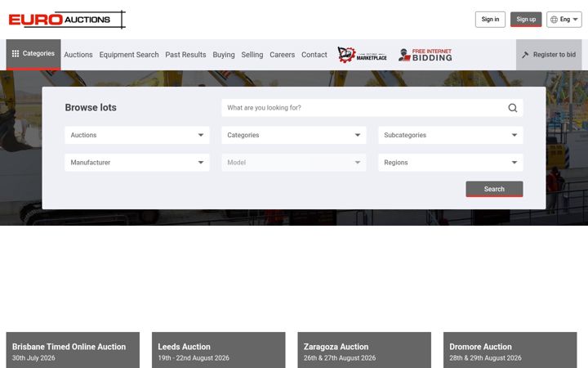
Task: Open the Buying menu item
Action: (x=224, y=55)
